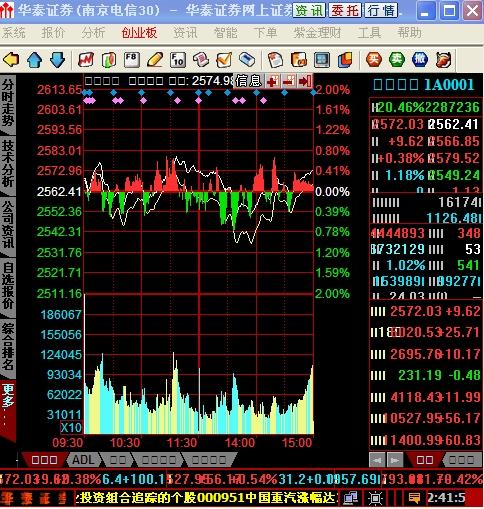Click the status bar clock 2:41:5
Viewport: 484px width, 509px height.
[446, 498]
